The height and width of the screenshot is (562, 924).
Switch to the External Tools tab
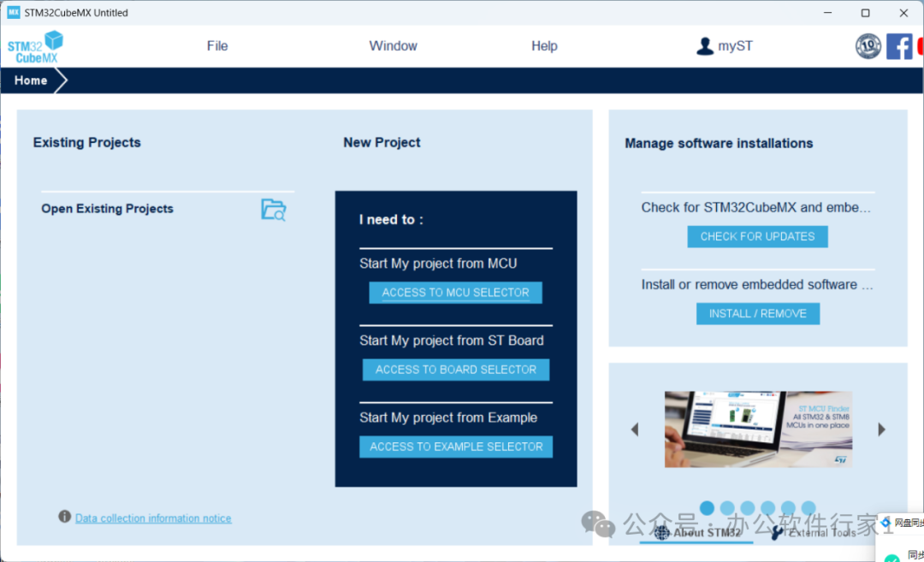tap(814, 533)
